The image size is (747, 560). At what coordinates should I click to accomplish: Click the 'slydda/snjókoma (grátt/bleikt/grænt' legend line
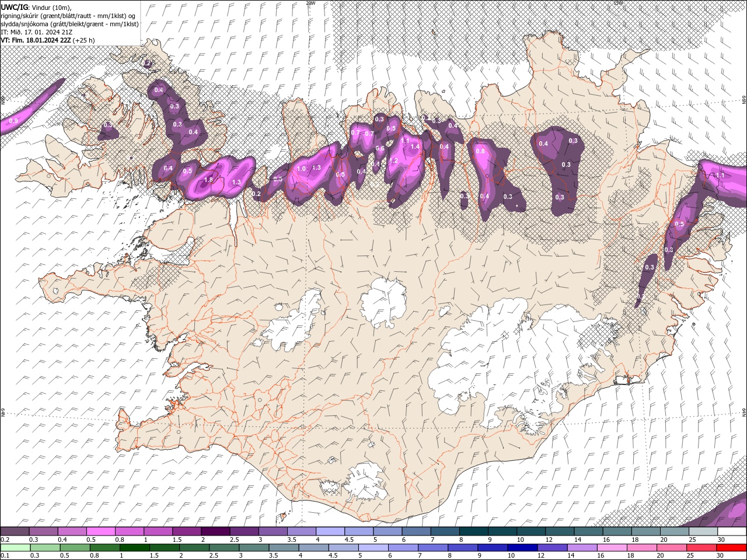click(x=70, y=24)
